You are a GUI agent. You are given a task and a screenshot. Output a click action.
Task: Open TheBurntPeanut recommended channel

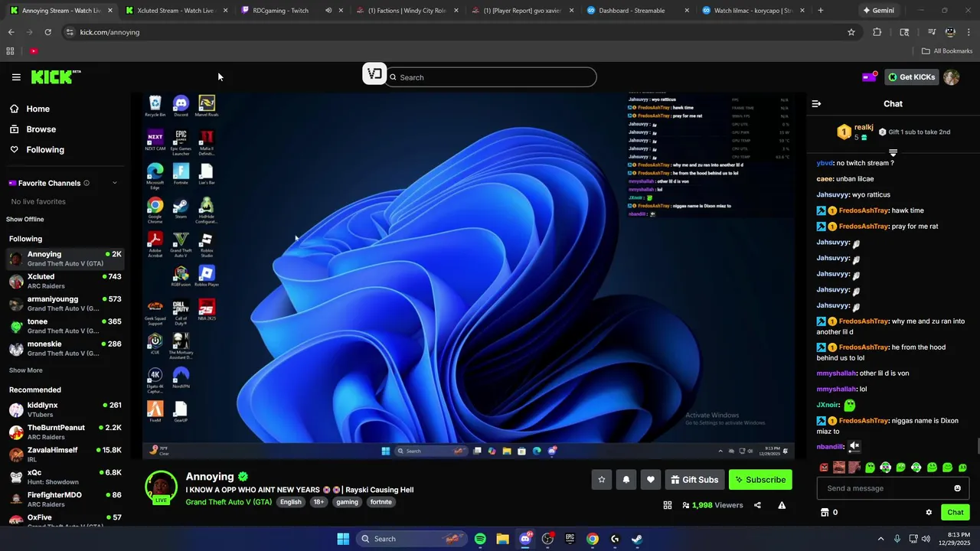pos(65,432)
